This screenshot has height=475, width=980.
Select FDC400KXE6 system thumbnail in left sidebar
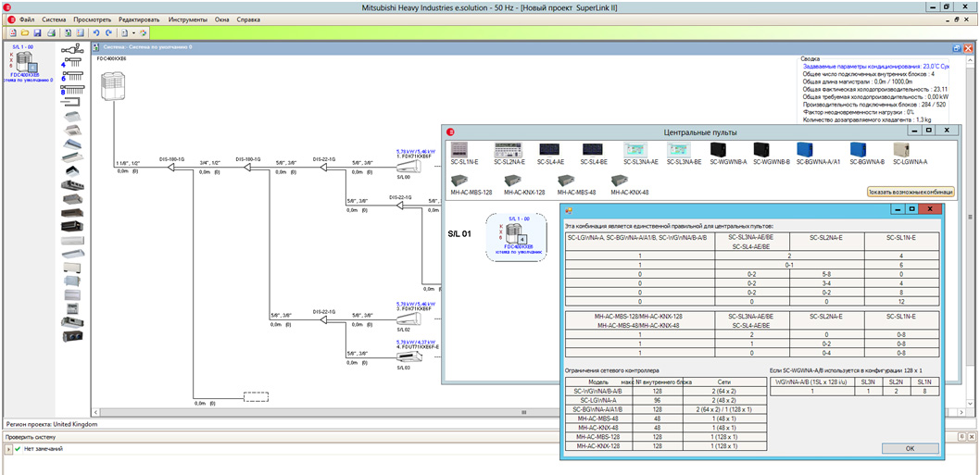tap(26, 63)
